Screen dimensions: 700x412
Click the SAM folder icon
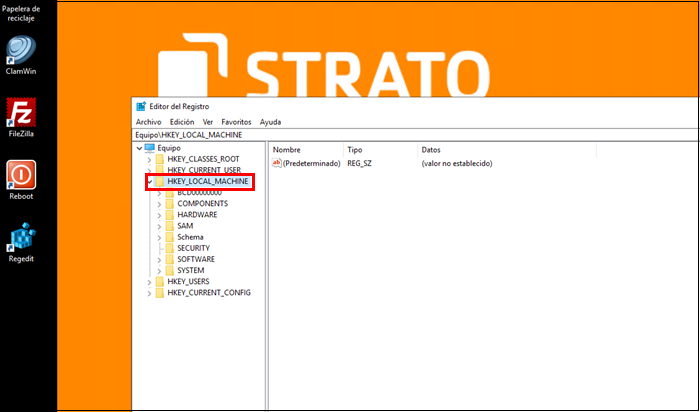tap(170, 226)
